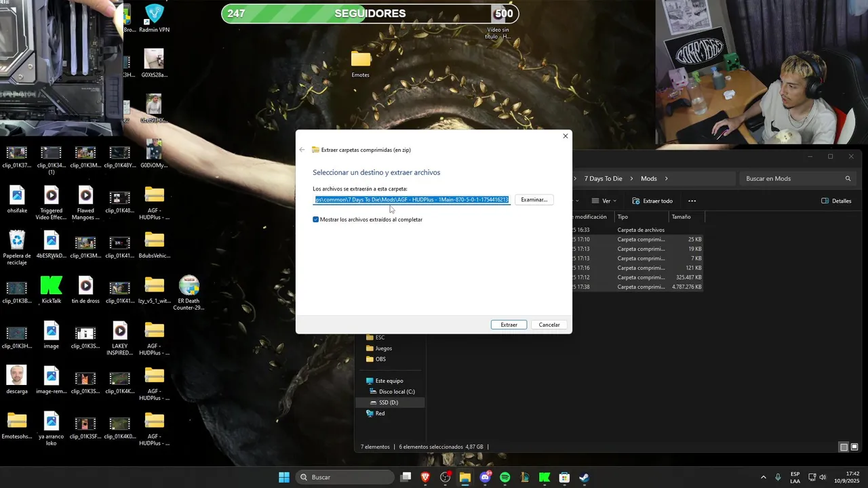Open Discord from the taskbar

click(485, 477)
